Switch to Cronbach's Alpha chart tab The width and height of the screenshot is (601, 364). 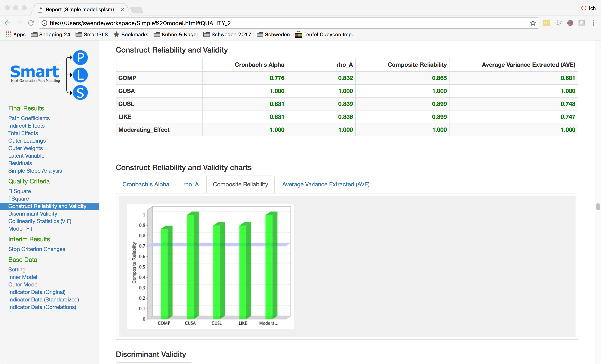(x=146, y=185)
